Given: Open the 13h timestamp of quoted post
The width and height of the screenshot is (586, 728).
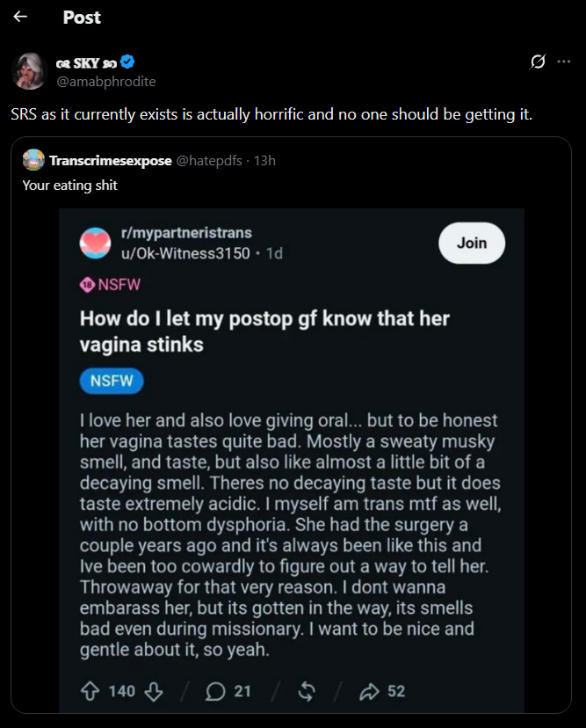Looking at the screenshot, I should click(x=264, y=161).
